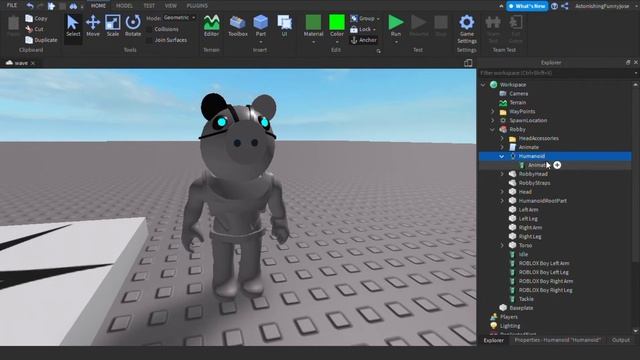This screenshot has width=640, height=360.
Task: Click the Material button
Action: 313,26
